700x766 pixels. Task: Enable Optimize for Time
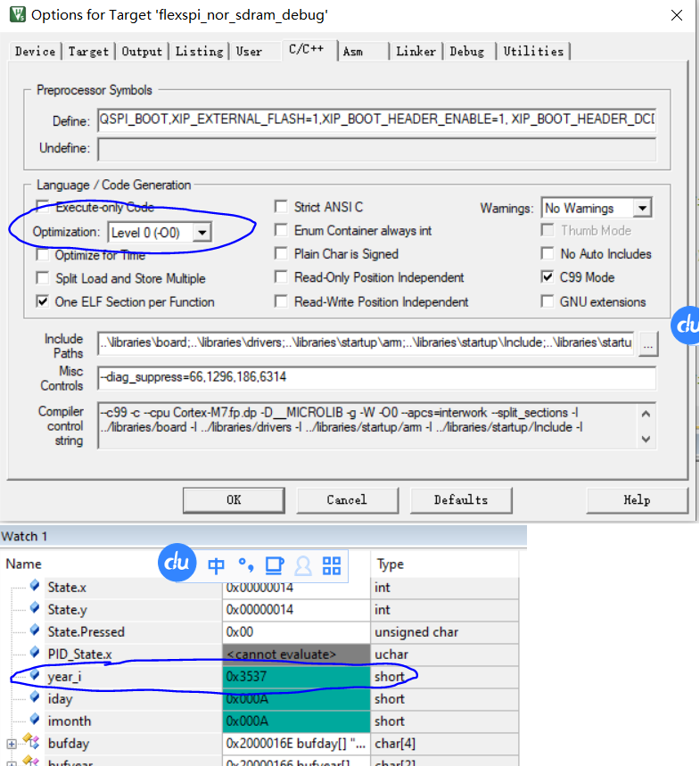tap(43, 254)
